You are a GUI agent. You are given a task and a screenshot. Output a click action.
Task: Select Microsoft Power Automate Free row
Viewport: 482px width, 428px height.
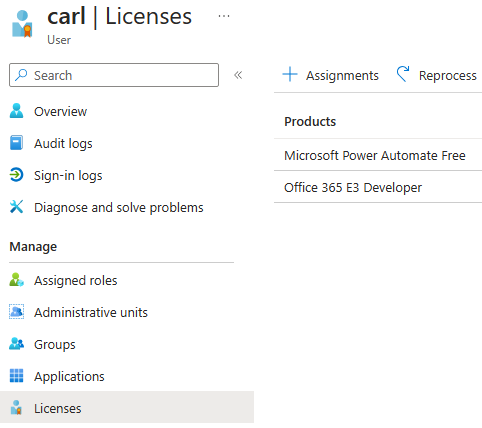tap(378, 155)
